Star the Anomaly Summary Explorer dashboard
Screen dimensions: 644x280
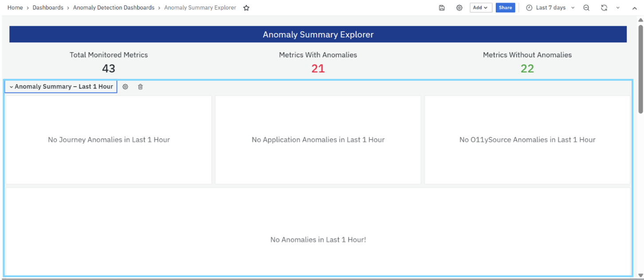[x=246, y=8]
